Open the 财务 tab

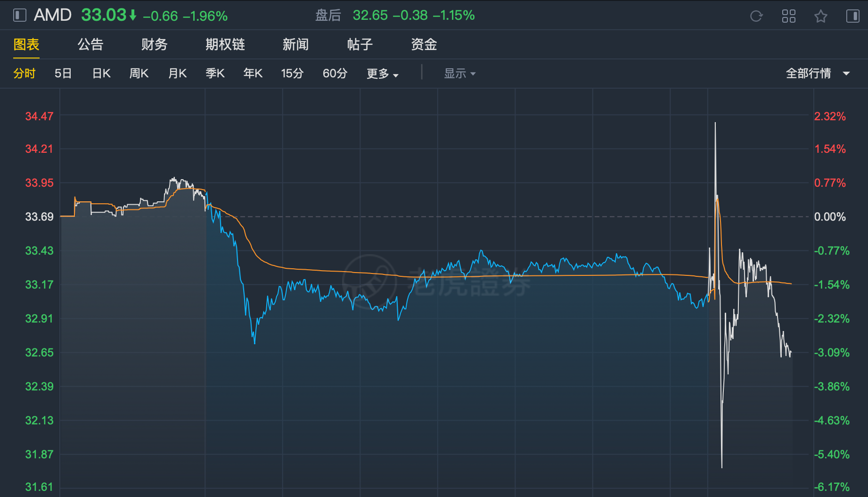click(x=155, y=44)
